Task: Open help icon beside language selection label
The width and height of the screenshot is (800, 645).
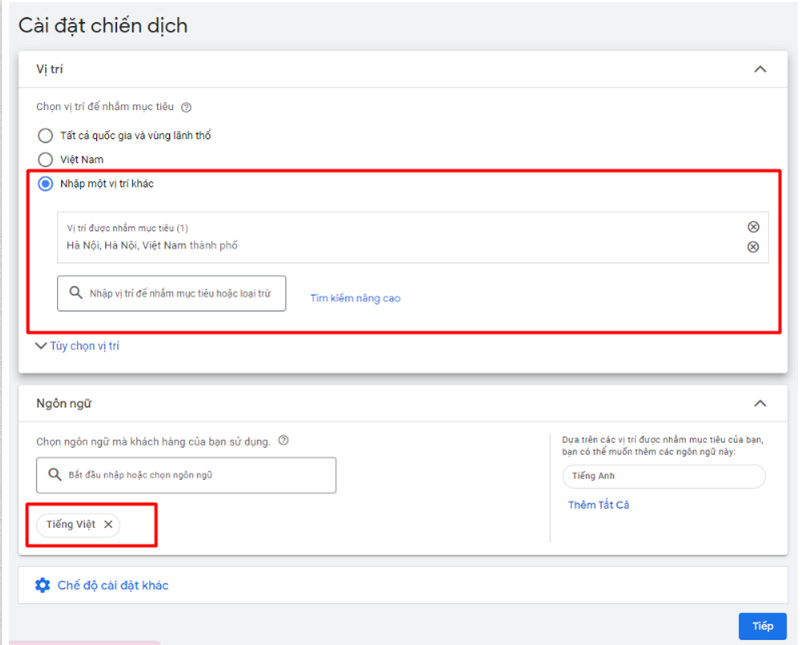Action: [x=284, y=440]
